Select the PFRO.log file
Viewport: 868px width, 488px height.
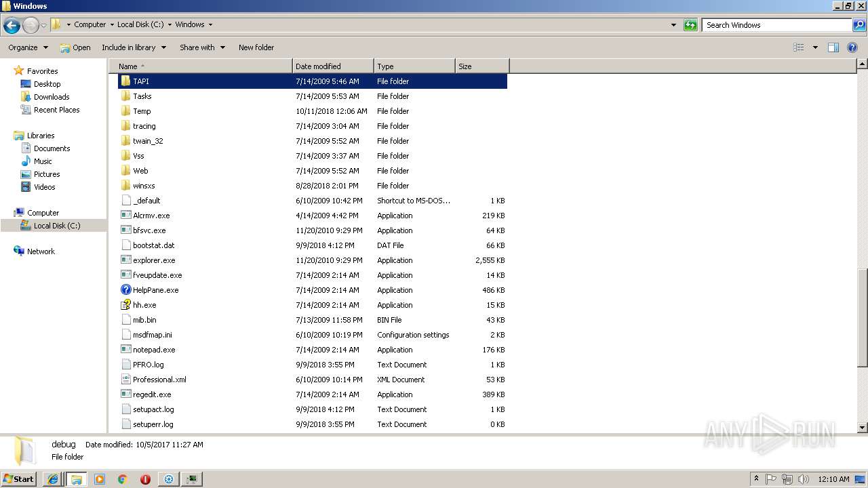point(312,365)
